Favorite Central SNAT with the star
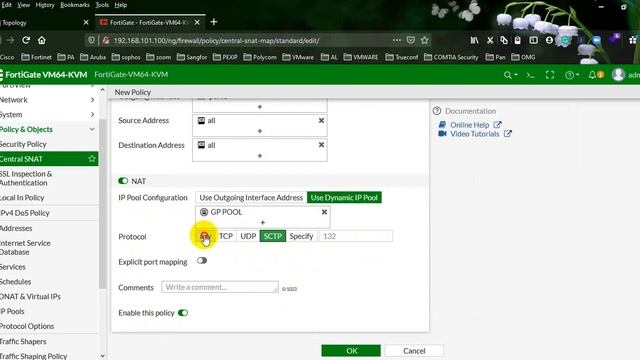 (92, 159)
